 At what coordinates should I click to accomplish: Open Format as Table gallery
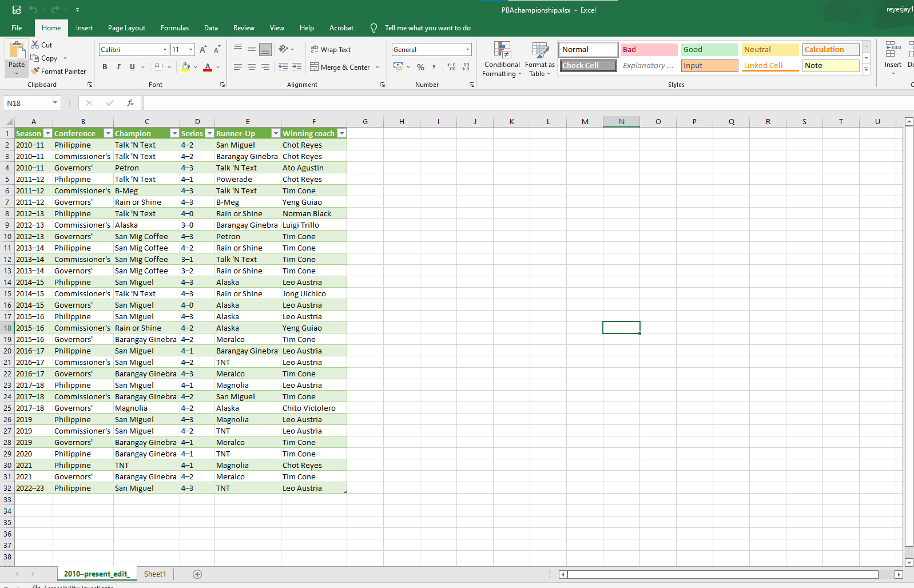point(539,59)
